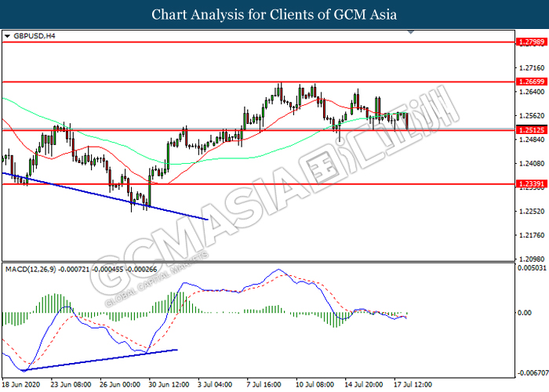Click the 18 Jun 2020 date label
Viewport: 549px width, 392px height.
tap(20, 385)
